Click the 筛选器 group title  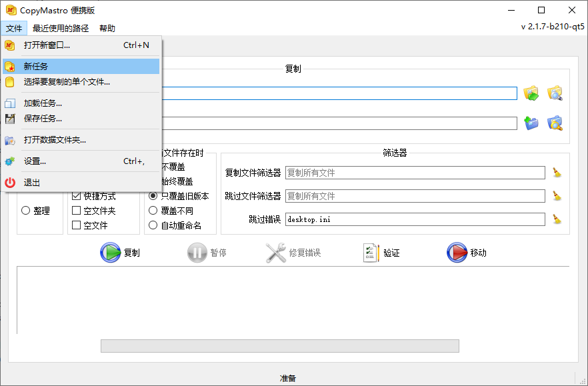395,153
